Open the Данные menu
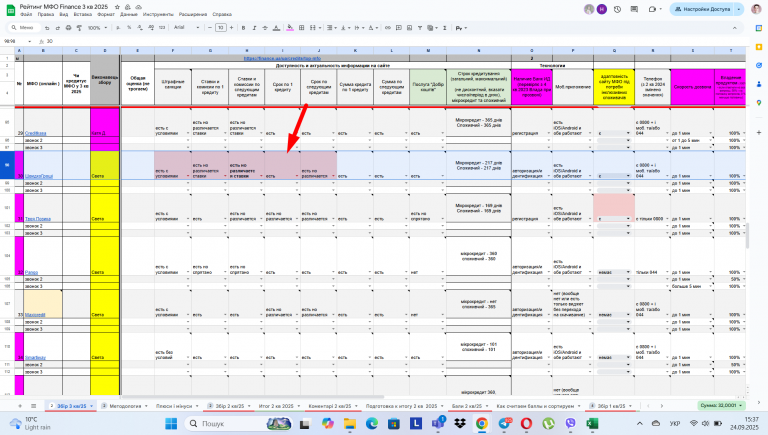 [x=129, y=15]
